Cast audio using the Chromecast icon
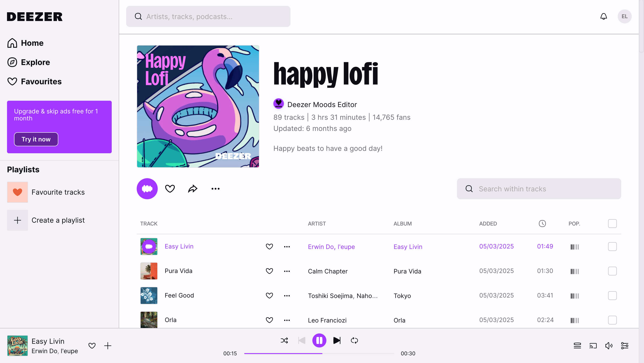 (593, 346)
